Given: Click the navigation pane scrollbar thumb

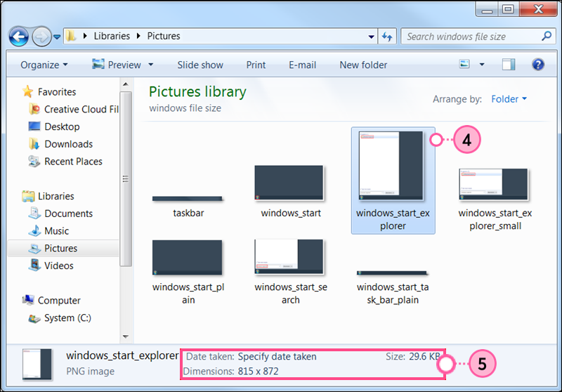Looking at the screenshot, I should (x=126, y=179).
